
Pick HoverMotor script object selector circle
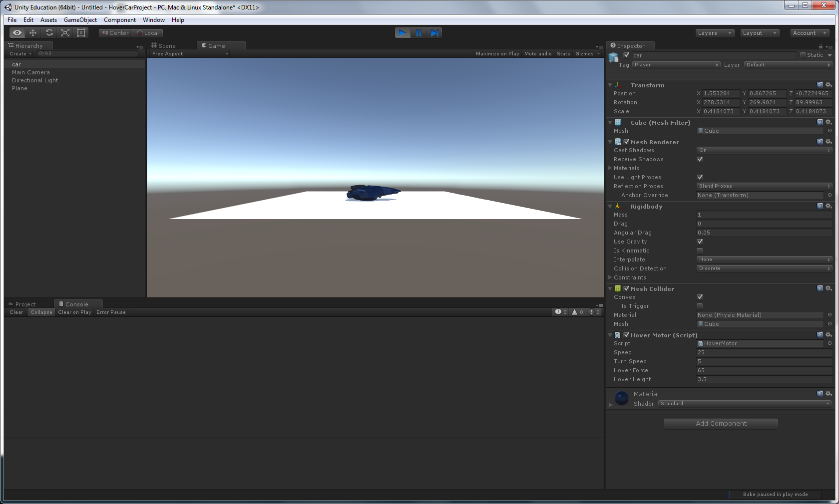point(830,343)
